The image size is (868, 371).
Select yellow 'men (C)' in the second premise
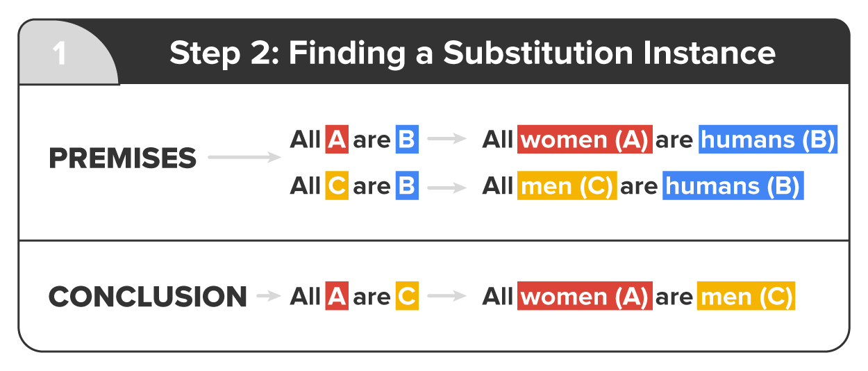pyautogui.click(x=567, y=186)
